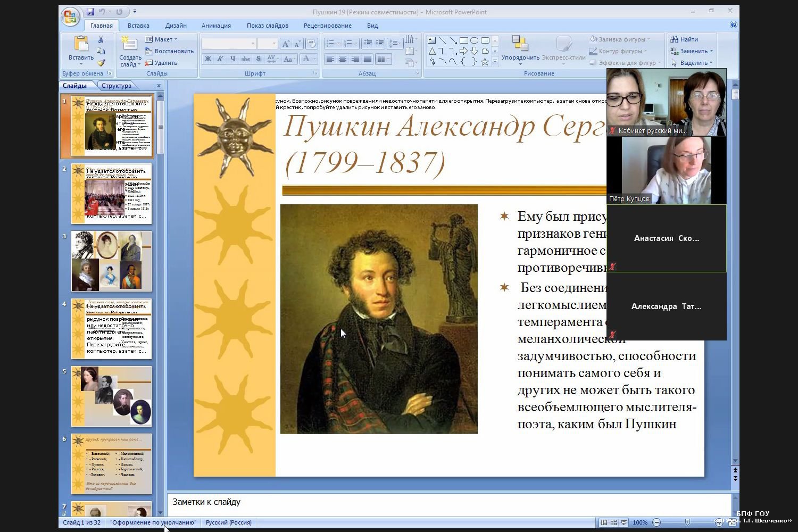Open the Показ слайдов ribbon tab
This screenshot has width=798, height=532.
pyautogui.click(x=267, y=26)
